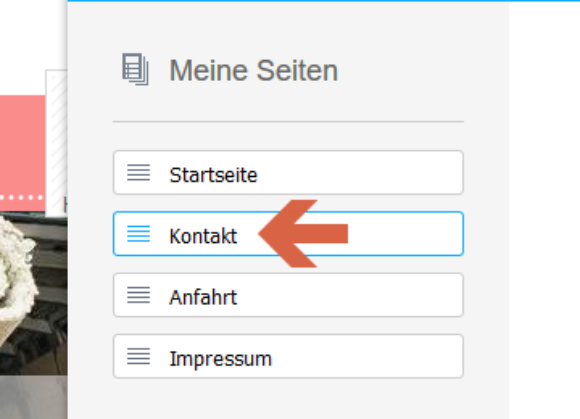
Task: Click the striped white box behind panel
Action: [57, 143]
